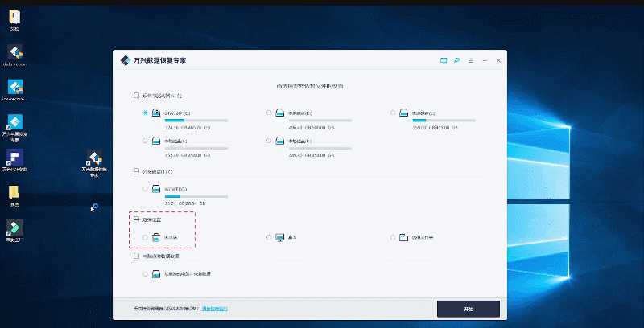
Task: Select the local disk (D:) radio button
Action: point(269,113)
